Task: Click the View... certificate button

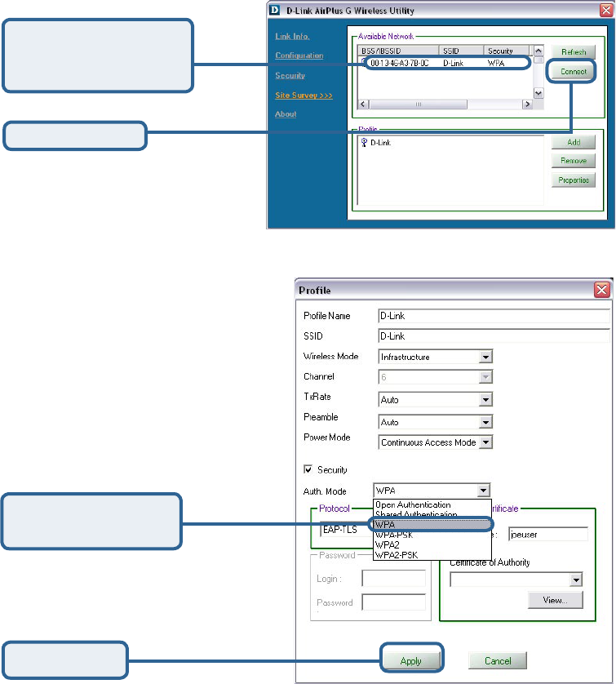Action: [x=555, y=600]
